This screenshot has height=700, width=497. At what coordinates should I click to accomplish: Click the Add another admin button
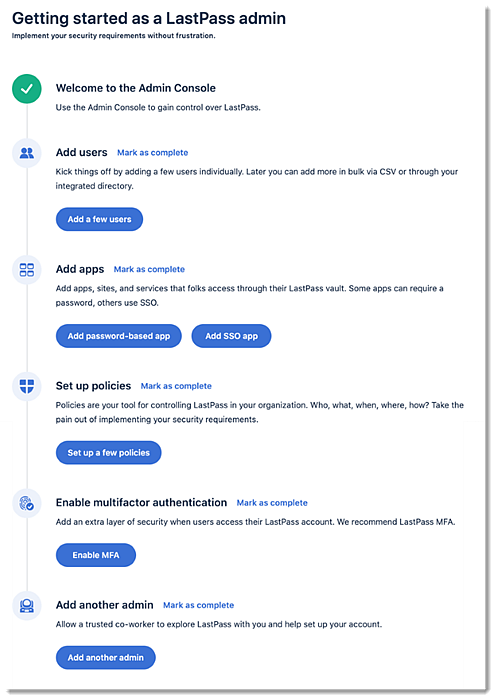(x=105, y=658)
